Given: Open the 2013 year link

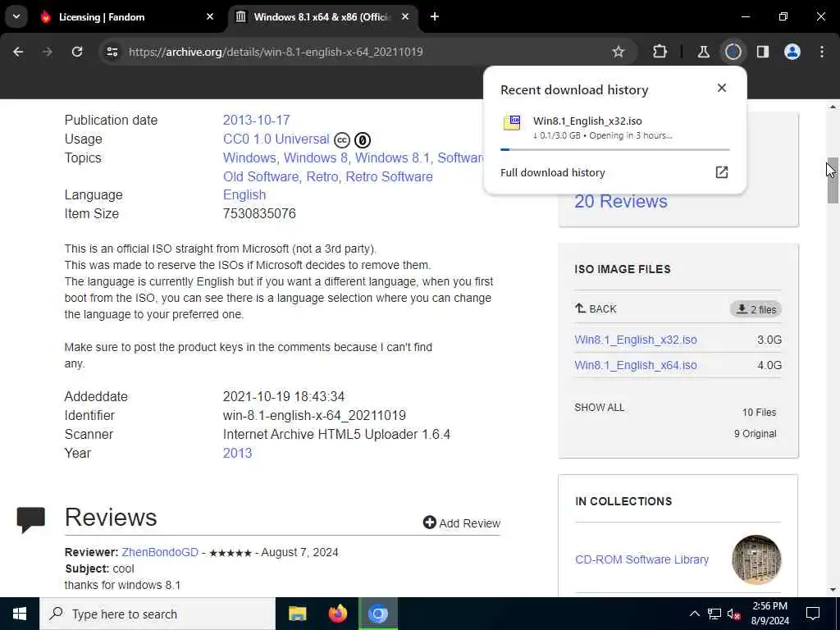Looking at the screenshot, I should (x=237, y=453).
